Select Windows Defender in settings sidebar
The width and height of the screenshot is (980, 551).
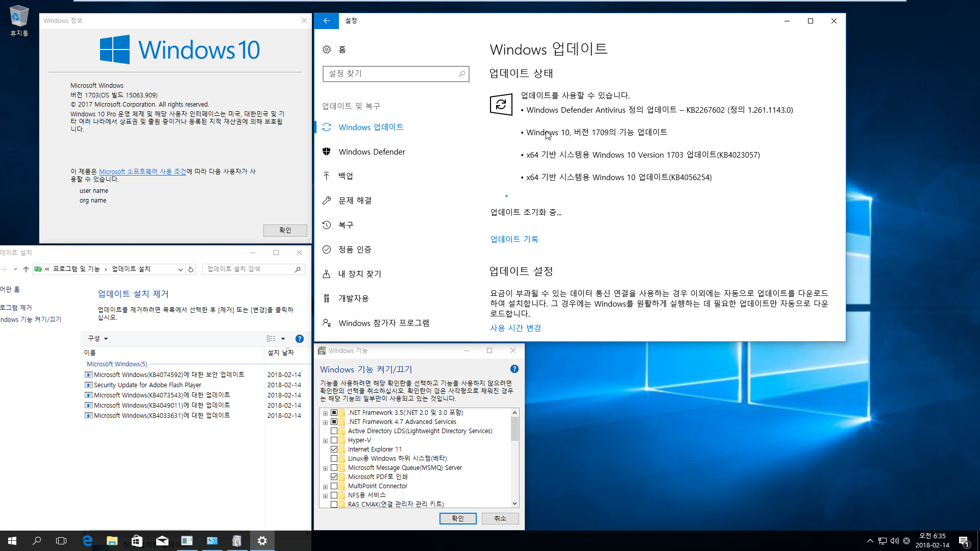(x=372, y=152)
